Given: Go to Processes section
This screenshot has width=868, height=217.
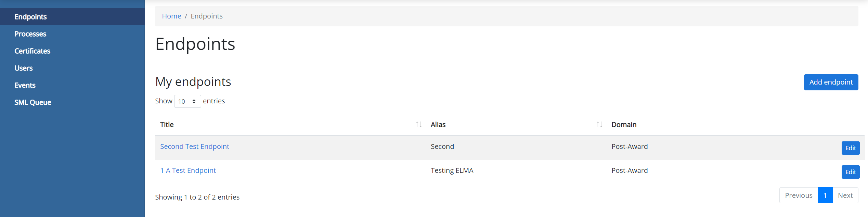Looking at the screenshot, I should [x=30, y=34].
